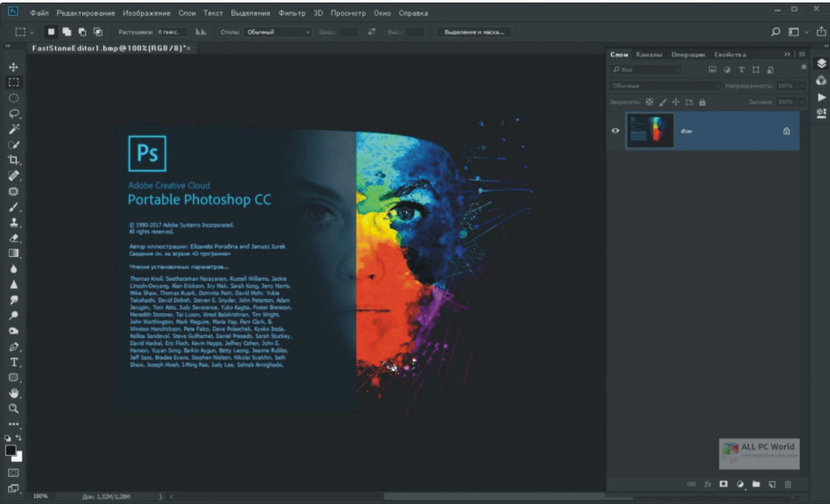Screen dimensions: 830x504
Task: Add a layer mask
Action: click(723, 484)
